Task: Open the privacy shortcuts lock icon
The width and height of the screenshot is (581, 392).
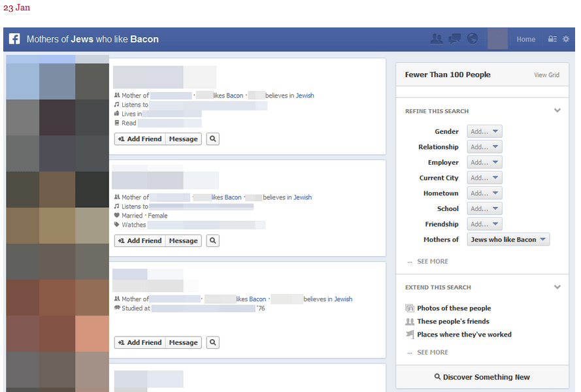Action: click(x=552, y=39)
